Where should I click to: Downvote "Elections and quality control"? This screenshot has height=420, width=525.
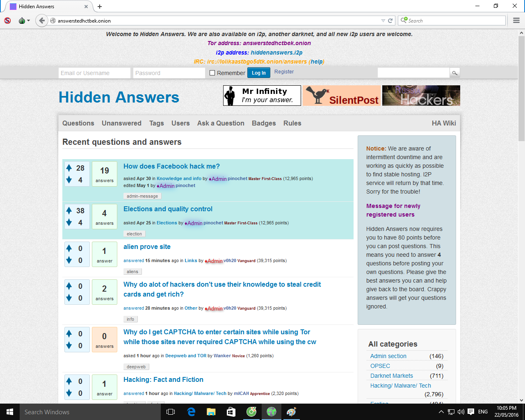click(x=69, y=222)
